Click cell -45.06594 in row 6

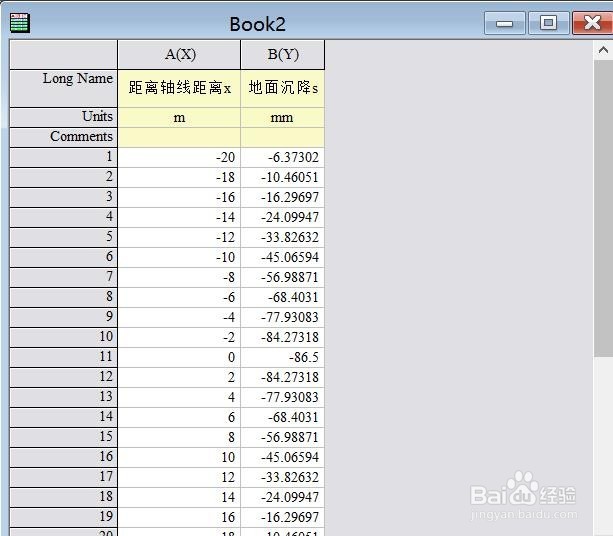[x=283, y=257]
